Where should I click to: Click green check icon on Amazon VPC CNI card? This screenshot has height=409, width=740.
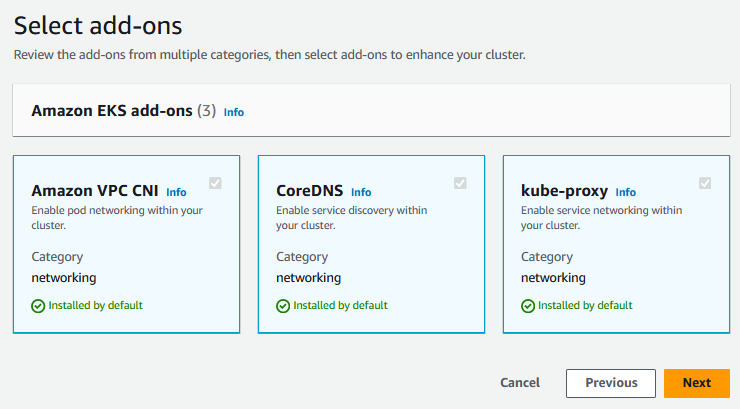click(38, 306)
